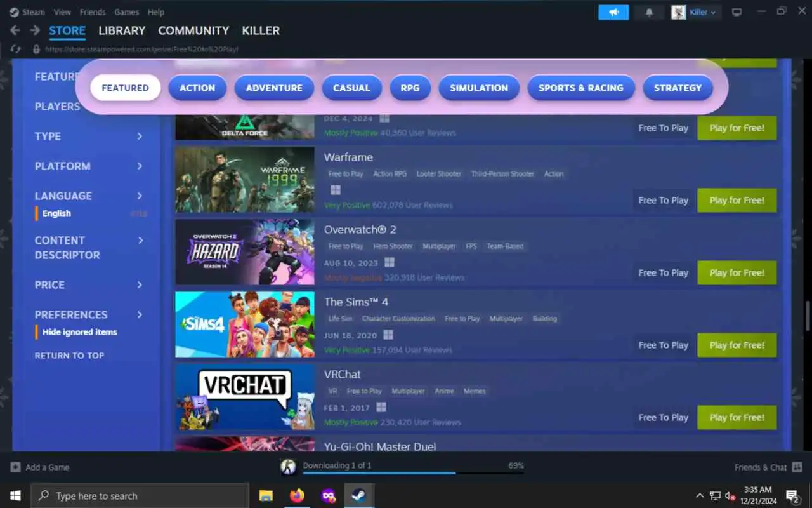Click the store URL address field
Screen dimensions: 812x508
click(x=141, y=49)
